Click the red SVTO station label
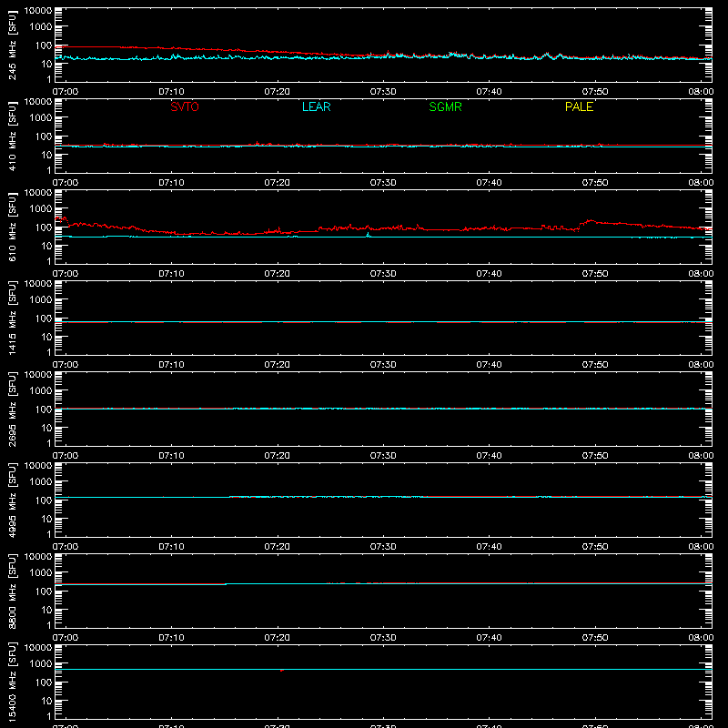 (x=185, y=106)
